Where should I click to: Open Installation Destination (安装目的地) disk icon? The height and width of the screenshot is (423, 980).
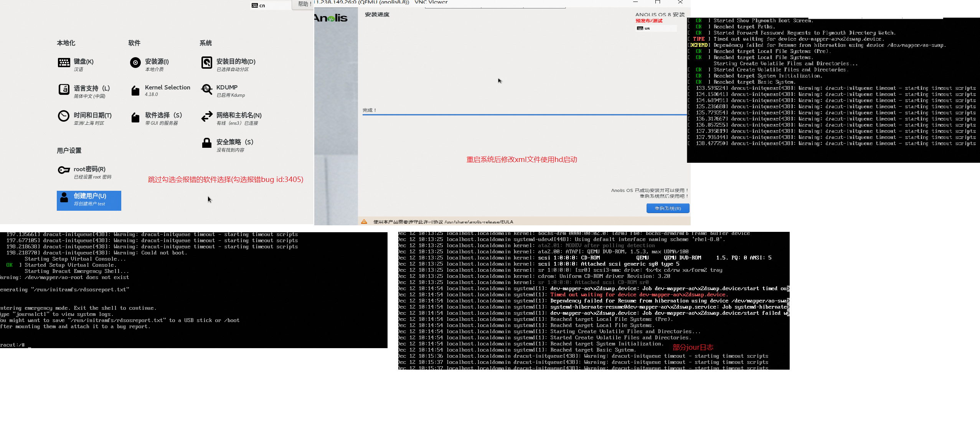[x=206, y=63]
